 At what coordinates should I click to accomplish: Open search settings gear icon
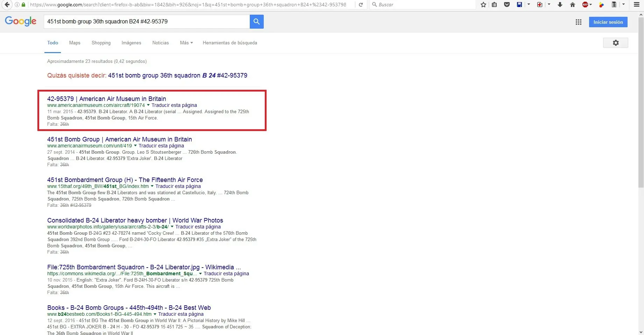point(616,43)
